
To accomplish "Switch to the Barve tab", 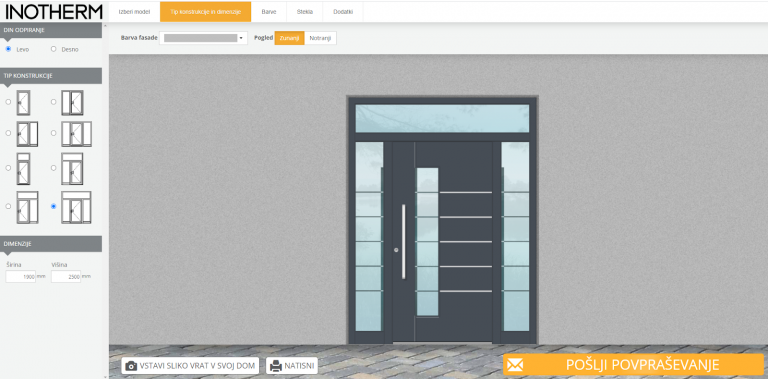I will click(269, 11).
